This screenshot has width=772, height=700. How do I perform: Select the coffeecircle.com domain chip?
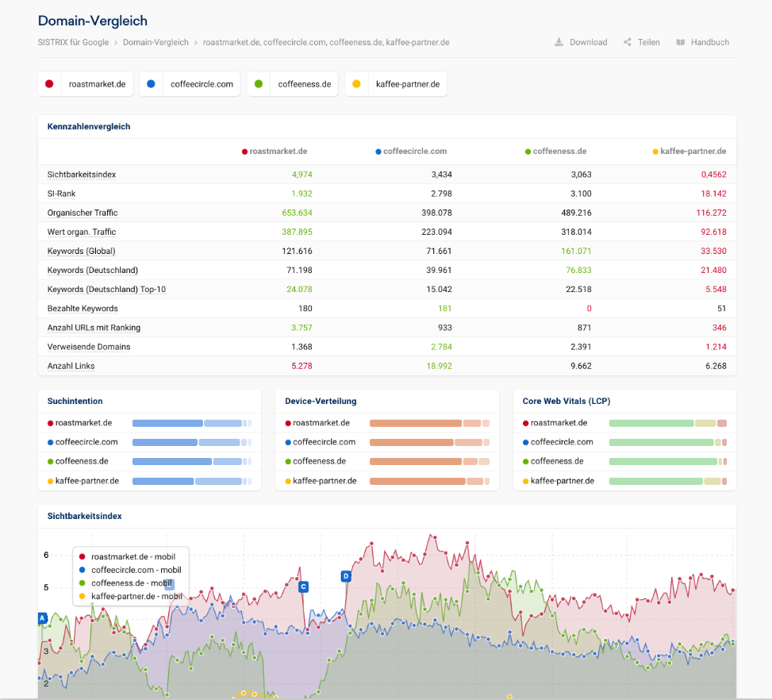pos(190,84)
